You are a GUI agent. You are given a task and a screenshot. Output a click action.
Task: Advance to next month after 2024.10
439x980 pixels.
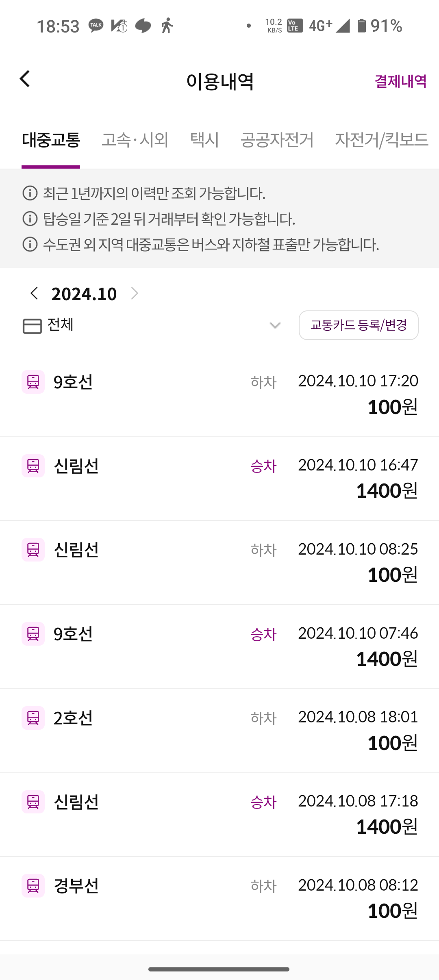click(135, 293)
